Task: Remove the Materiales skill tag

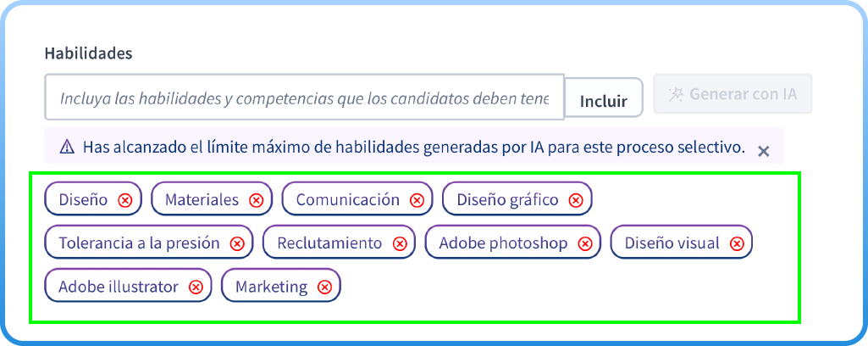Action: tap(256, 200)
